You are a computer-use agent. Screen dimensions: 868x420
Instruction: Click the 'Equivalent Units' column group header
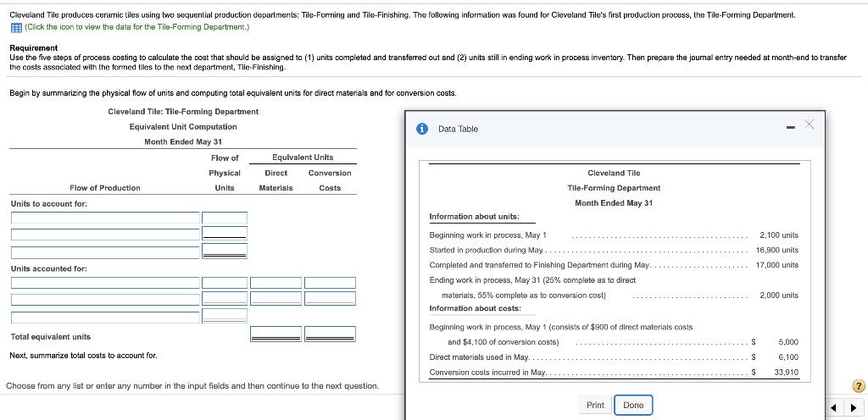pyautogui.click(x=303, y=157)
